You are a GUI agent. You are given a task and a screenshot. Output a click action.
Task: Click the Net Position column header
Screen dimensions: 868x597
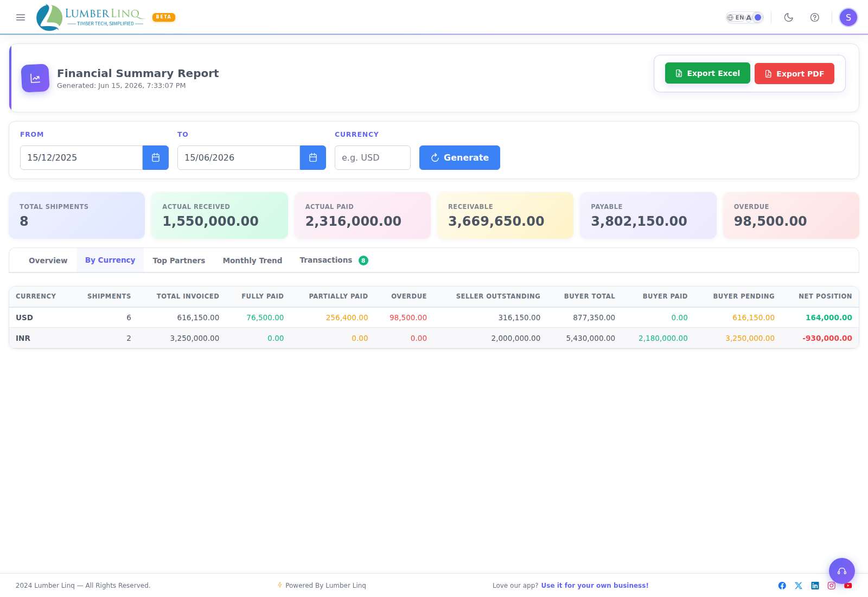tap(825, 296)
